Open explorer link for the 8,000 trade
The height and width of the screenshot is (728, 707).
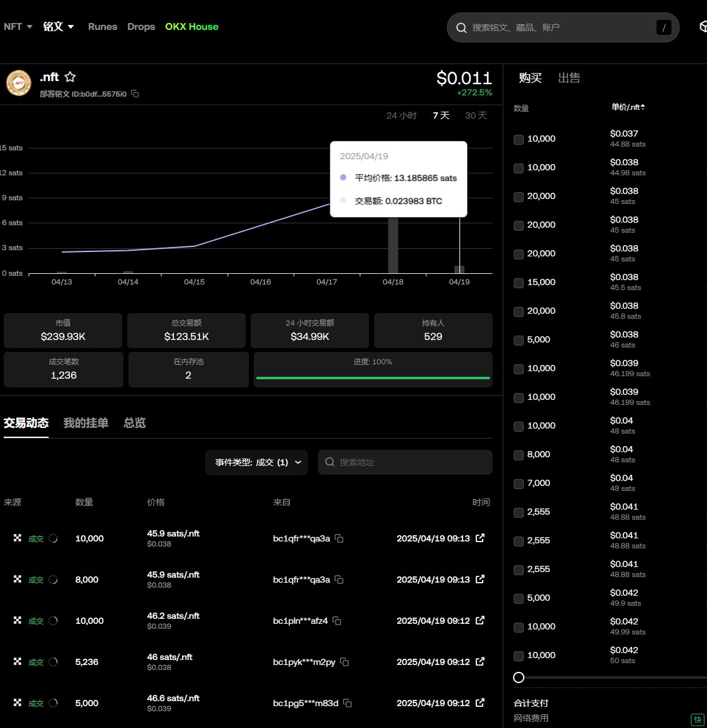tap(480, 580)
